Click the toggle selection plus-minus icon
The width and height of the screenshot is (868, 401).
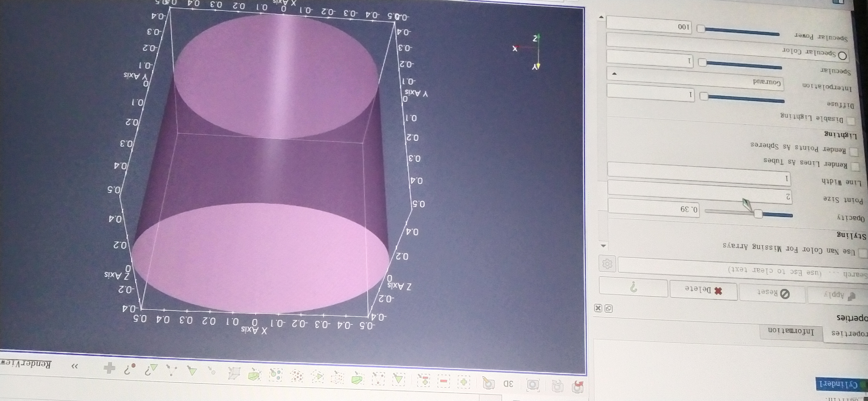coord(423,380)
